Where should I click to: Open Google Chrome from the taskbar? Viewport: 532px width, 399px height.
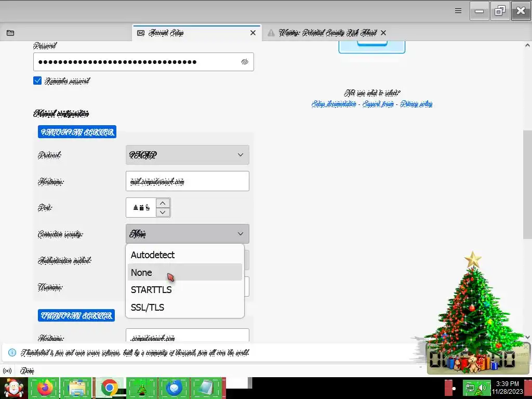click(109, 388)
